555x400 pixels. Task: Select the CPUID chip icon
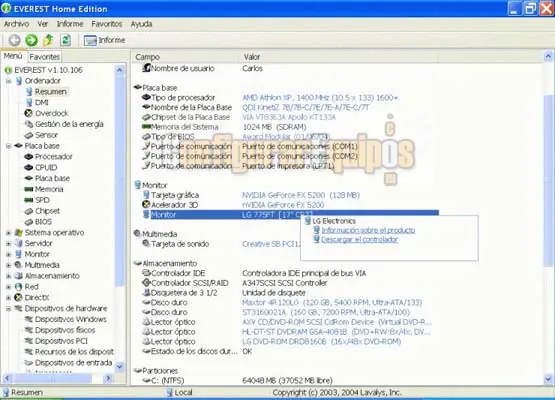tap(29, 167)
